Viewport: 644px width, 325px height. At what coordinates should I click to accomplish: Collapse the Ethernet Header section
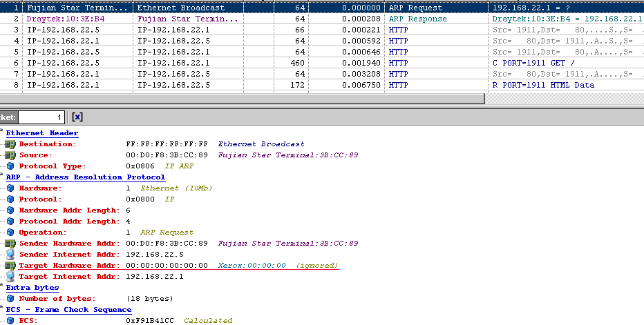2,133
